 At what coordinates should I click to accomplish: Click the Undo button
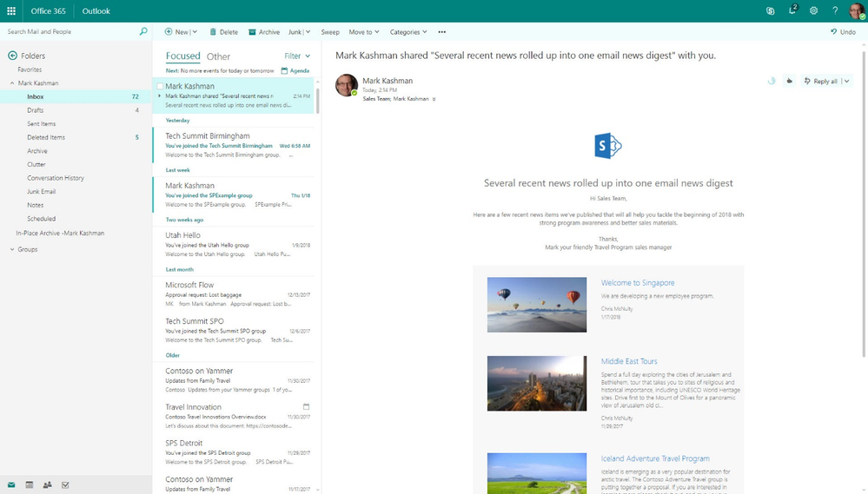coord(843,32)
